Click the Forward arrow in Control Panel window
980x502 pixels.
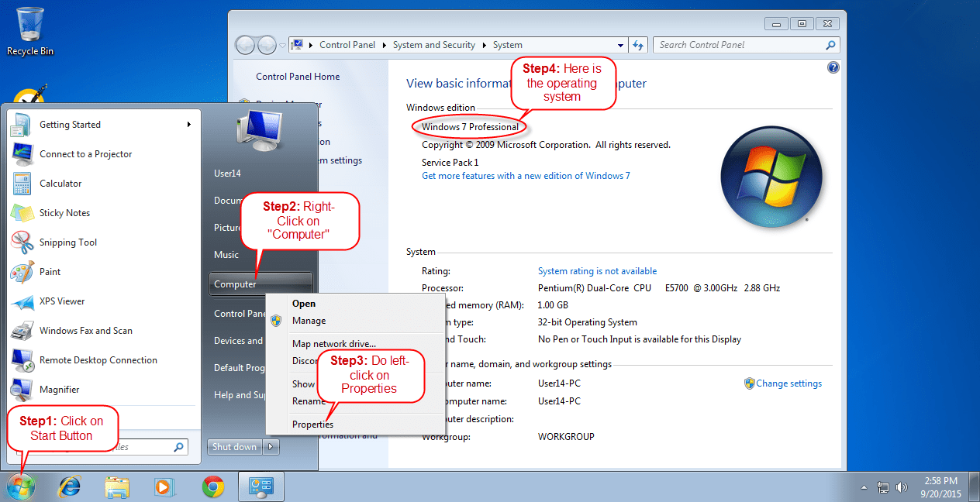267,45
